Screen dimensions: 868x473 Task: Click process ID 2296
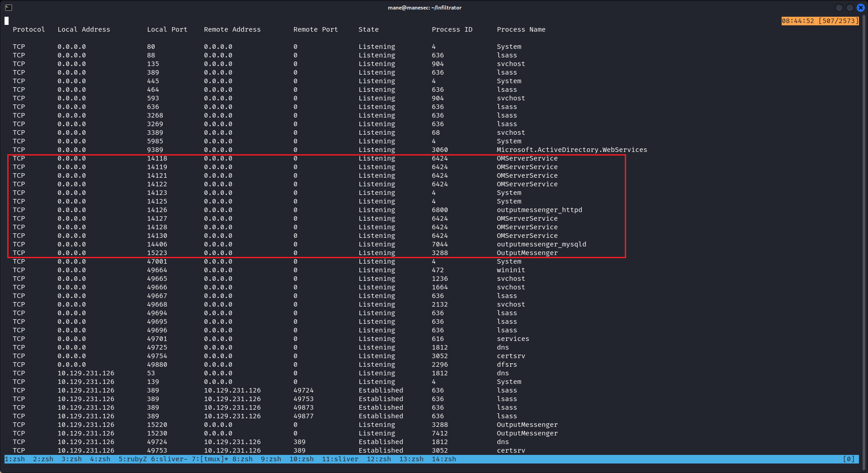point(440,364)
